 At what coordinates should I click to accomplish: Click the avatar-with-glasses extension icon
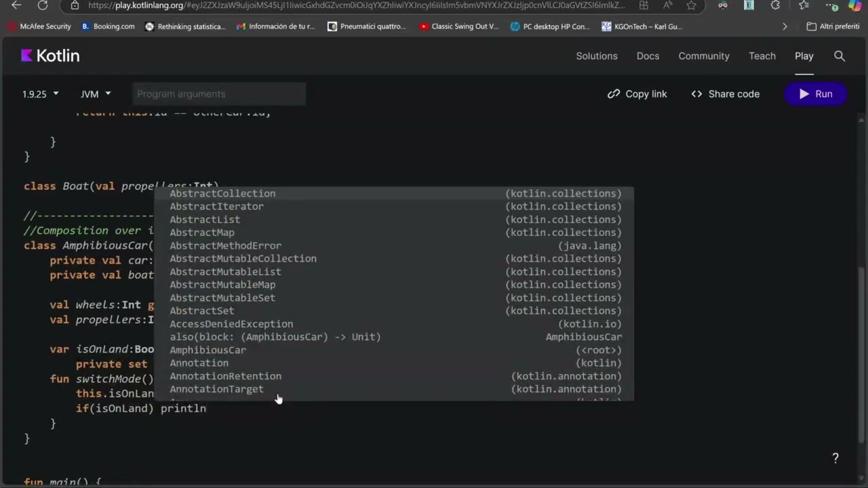tap(723, 5)
